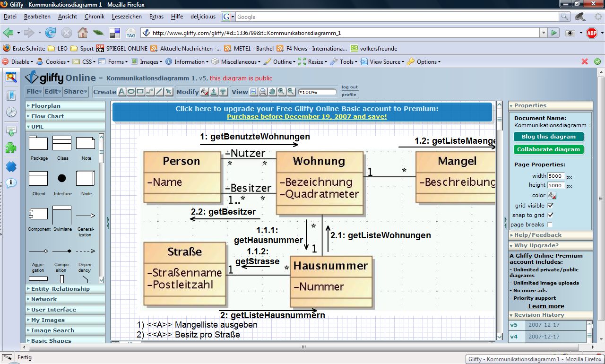Open the Chronik menu
Viewport: 605px width, 364px height.
point(95,17)
